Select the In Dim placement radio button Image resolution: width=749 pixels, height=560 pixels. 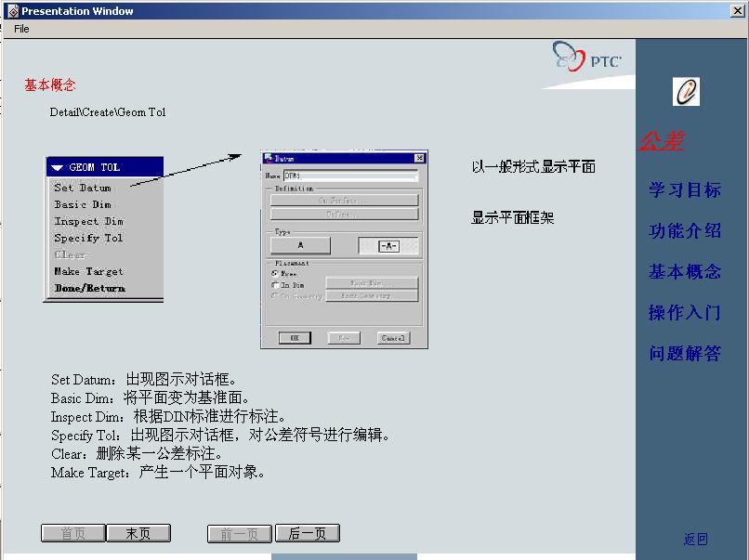point(275,285)
